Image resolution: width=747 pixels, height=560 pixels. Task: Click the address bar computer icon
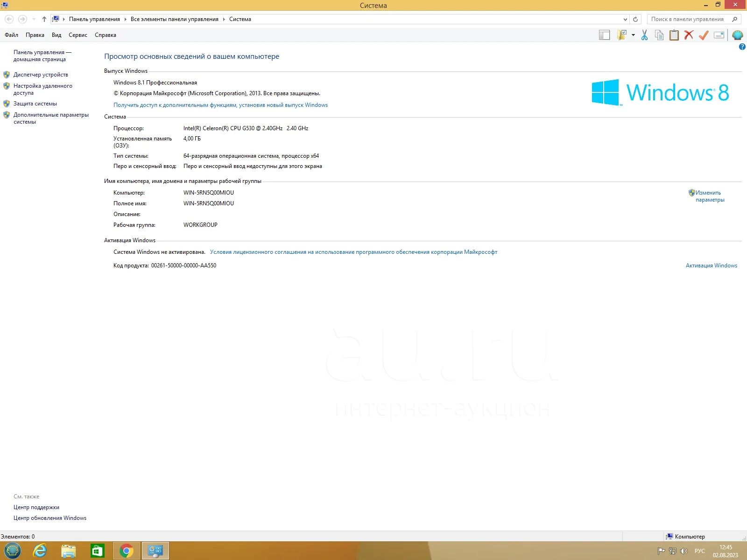[x=56, y=19]
